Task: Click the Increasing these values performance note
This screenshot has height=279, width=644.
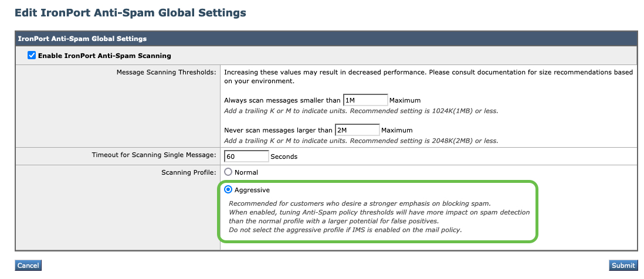Action: (428, 76)
